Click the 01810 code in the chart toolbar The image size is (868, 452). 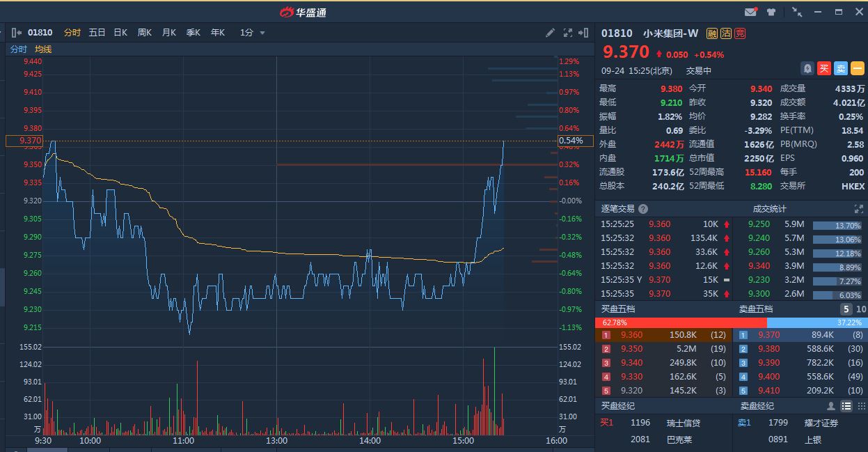40,33
